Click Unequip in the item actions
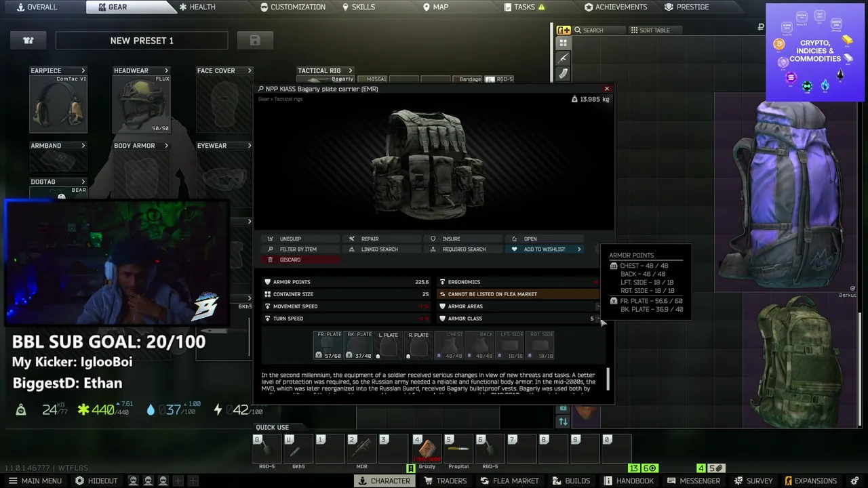Viewport: 868px width, 488px height. (x=299, y=239)
